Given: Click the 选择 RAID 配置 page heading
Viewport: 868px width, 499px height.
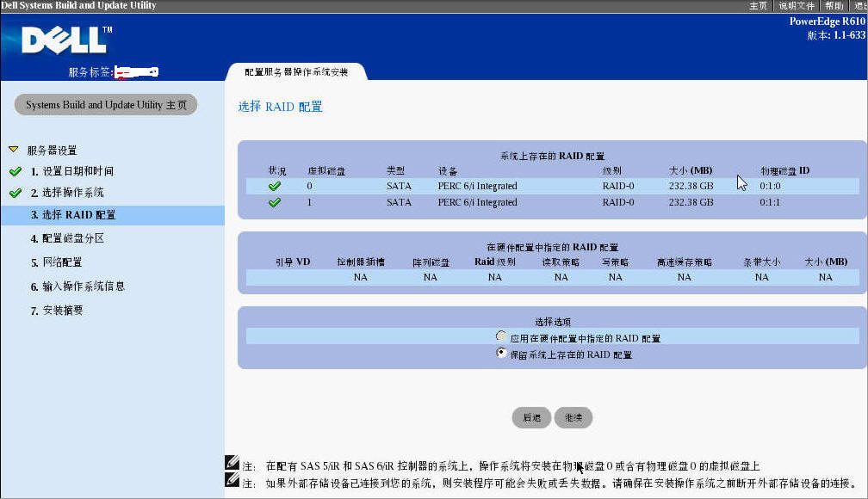Looking at the screenshot, I should click(x=280, y=107).
